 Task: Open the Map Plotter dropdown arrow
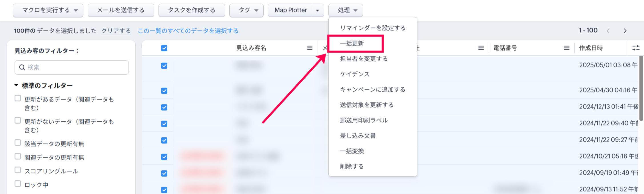pyautogui.click(x=317, y=11)
